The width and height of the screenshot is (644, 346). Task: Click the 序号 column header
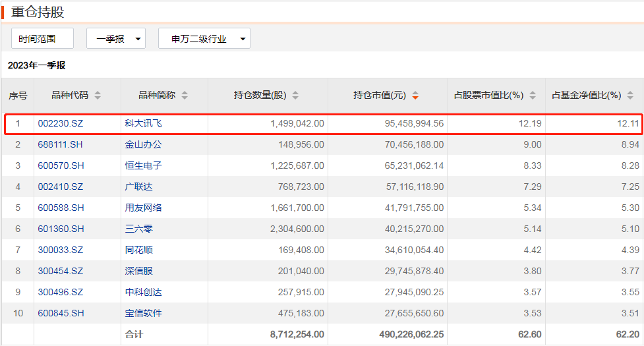[18, 96]
